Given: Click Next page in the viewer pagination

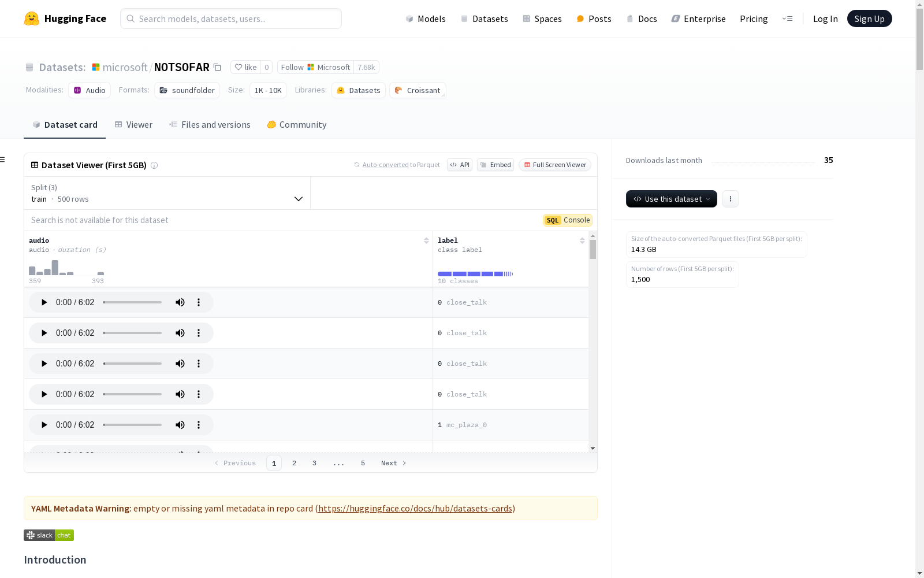Looking at the screenshot, I should coord(394,463).
